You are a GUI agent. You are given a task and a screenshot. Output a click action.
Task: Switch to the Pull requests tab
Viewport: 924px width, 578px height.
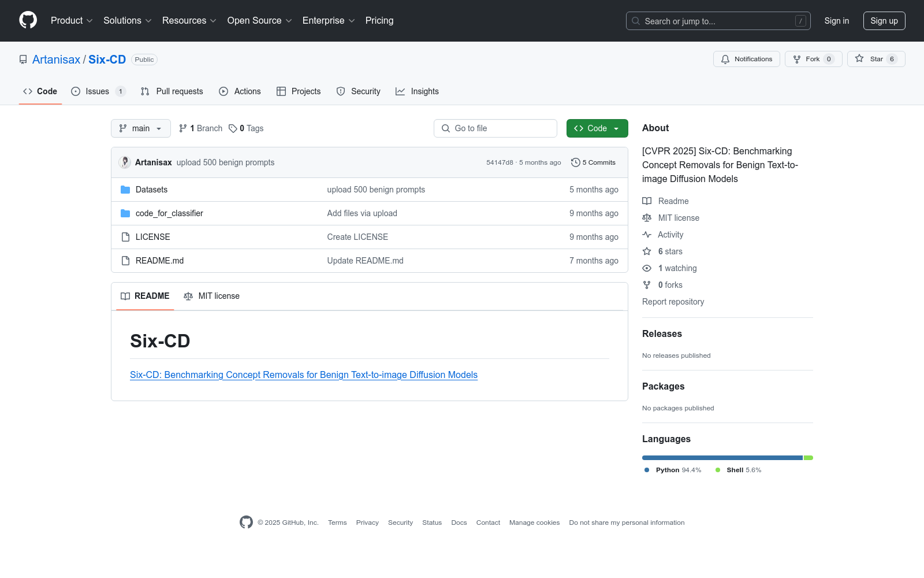click(x=172, y=91)
